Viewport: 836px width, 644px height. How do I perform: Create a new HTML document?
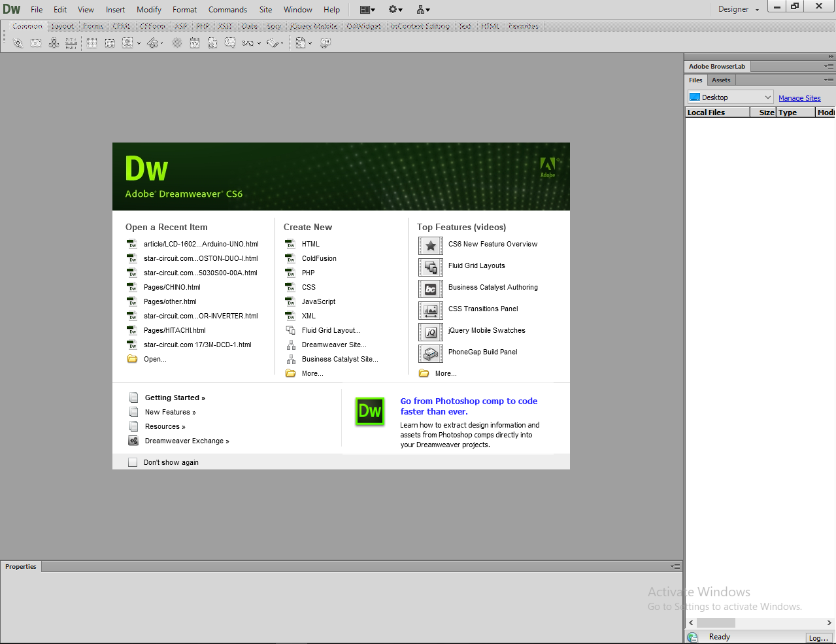click(310, 244)
